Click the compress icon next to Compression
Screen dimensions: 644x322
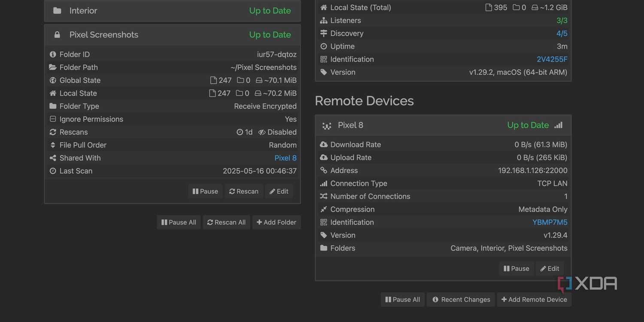tap(324, 209)
